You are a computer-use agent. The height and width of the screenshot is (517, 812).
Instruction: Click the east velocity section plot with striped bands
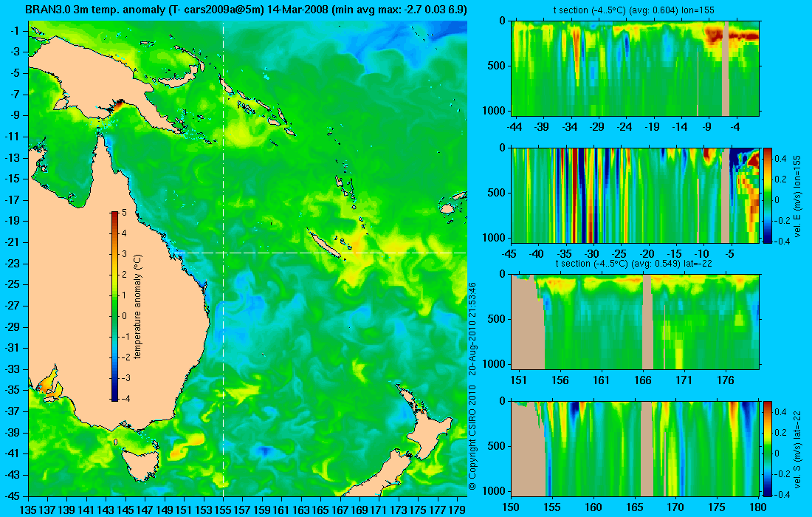[635, 195]
